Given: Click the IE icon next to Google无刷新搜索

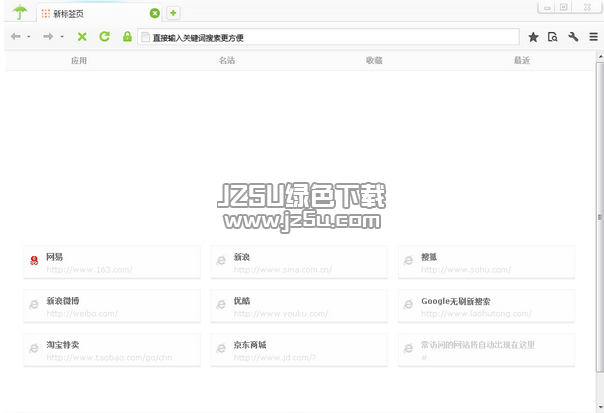Looking at the screenshot, I should [408, 305].
